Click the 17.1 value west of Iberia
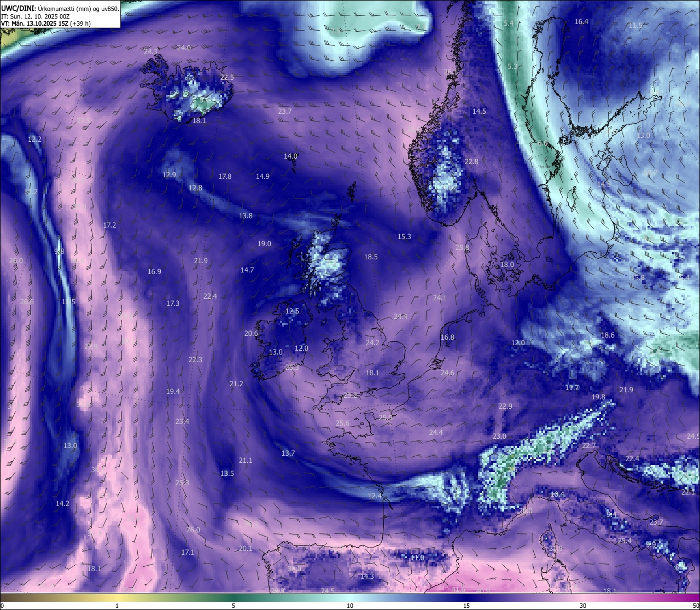 tap(188, 552)
